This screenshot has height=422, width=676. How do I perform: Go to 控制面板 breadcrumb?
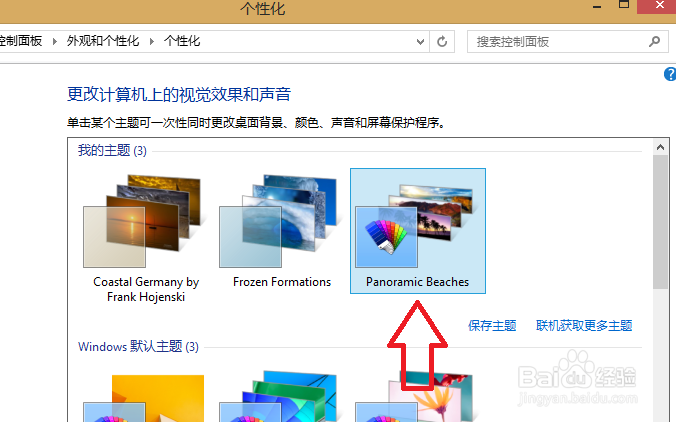click(x=21, y=41)
